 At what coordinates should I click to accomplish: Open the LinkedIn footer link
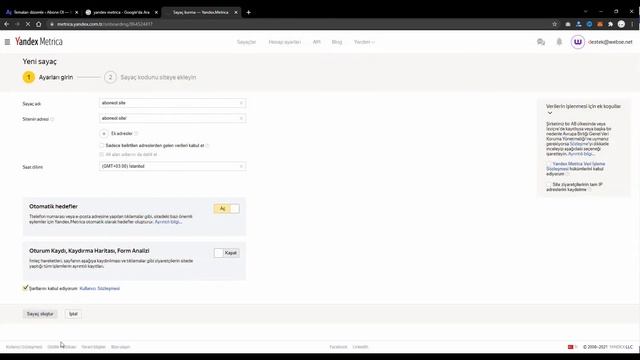pos(360,347)
